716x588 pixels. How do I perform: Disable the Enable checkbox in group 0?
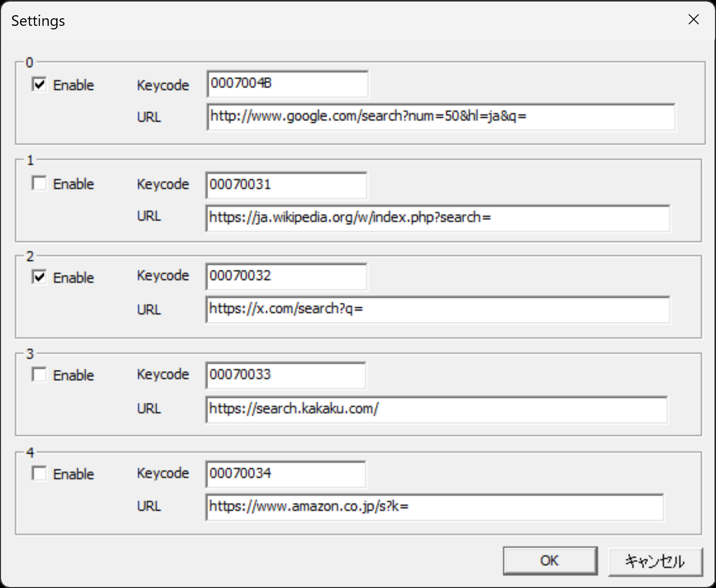tap(39, 84)
